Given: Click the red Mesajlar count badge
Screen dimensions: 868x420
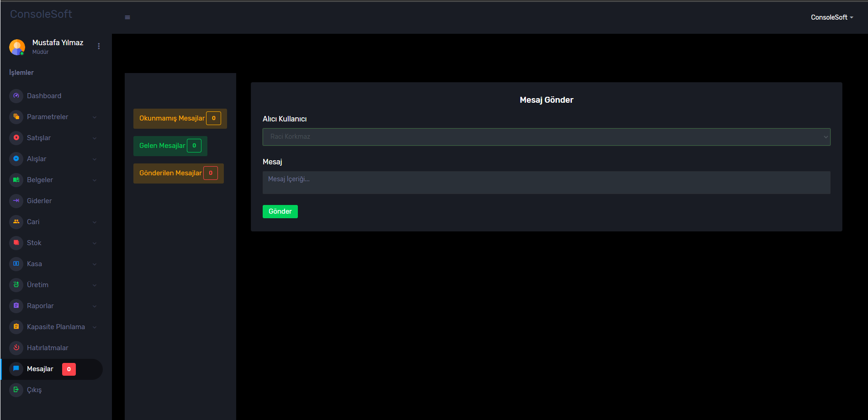Looking at the screenshot, I should (x=69, y=369).
